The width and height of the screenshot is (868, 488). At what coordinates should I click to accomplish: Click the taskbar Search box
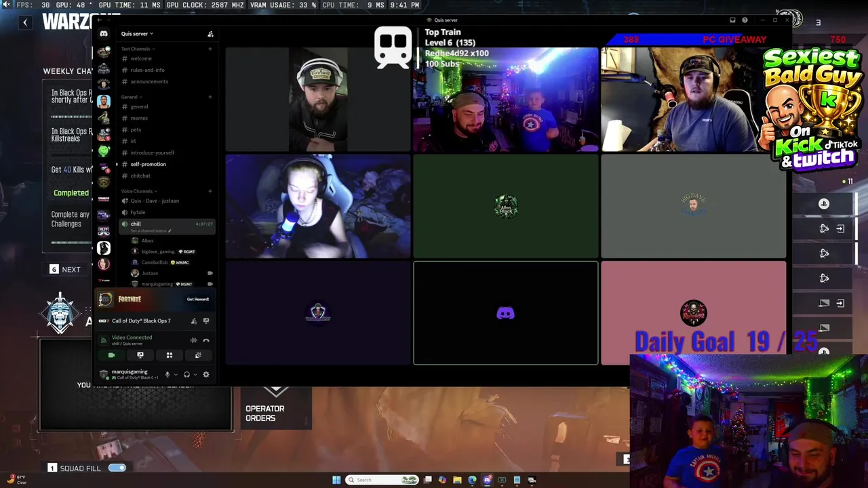[382, 480]
